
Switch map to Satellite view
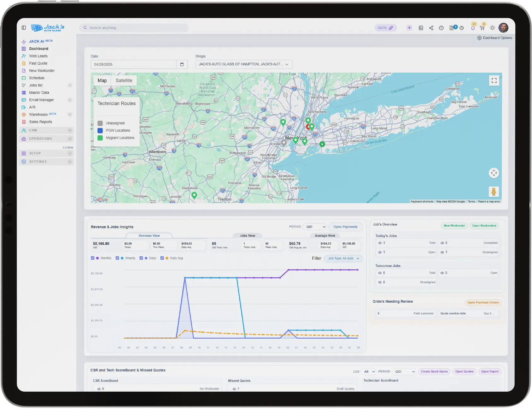[x=124, y=80]
